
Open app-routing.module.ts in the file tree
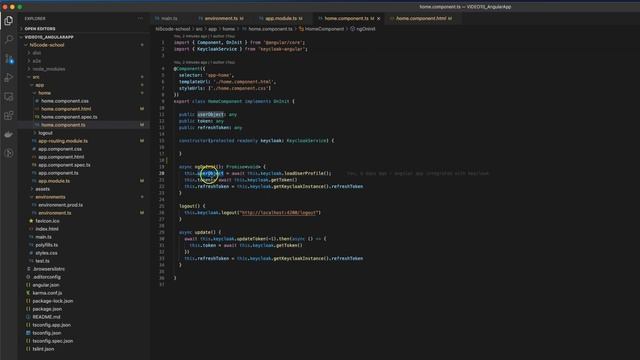pyautogui.click(x=63, y=141)
